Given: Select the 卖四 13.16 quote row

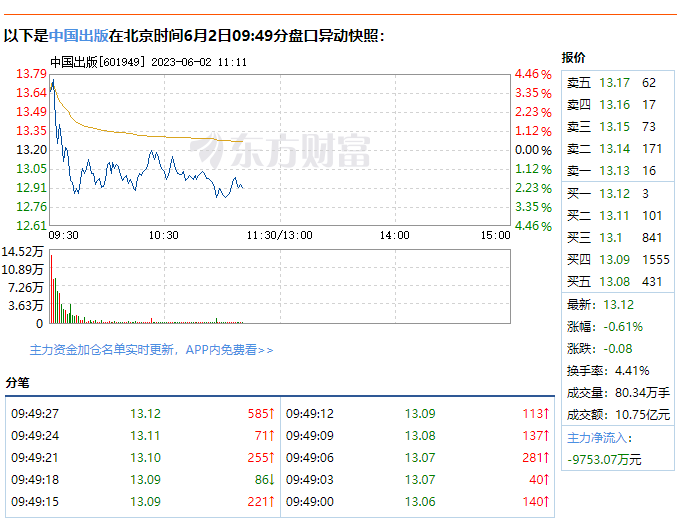Looking at the screenshot, I should pos(617,105).
